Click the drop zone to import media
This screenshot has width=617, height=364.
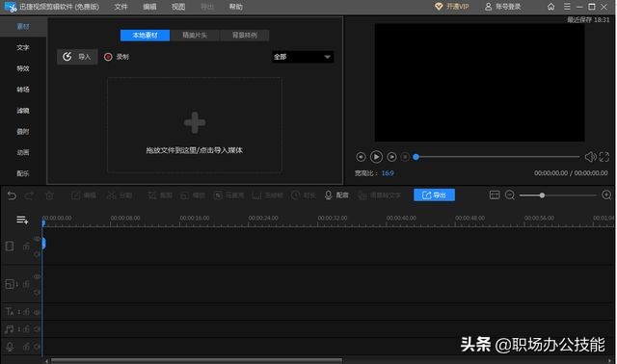(195, 125)
